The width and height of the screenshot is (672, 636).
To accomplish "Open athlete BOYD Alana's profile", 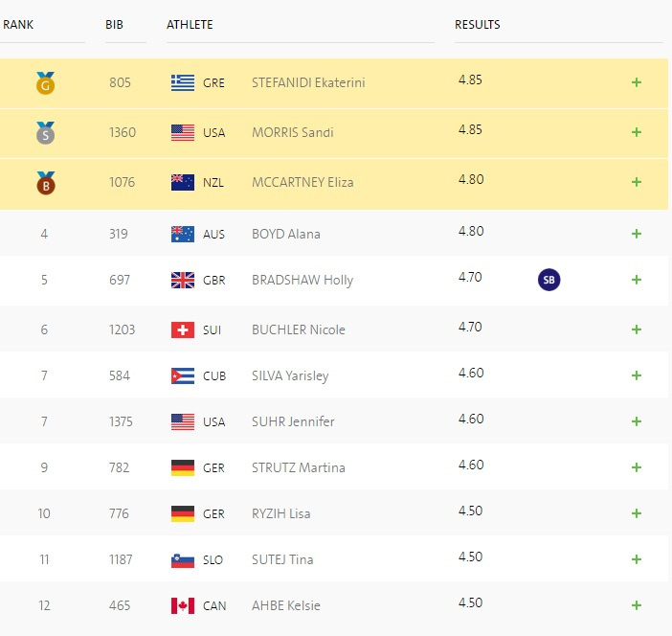I will coord(285,234).
